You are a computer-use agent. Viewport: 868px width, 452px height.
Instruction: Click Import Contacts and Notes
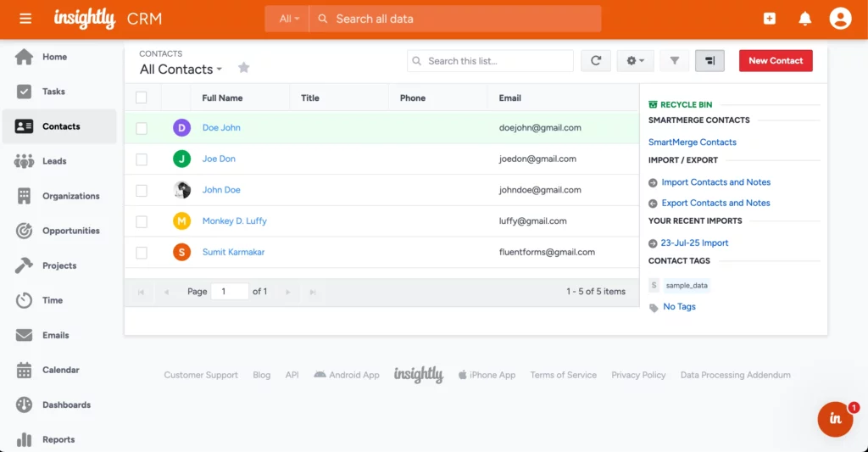pyautogui.click(x=715, y=182)
